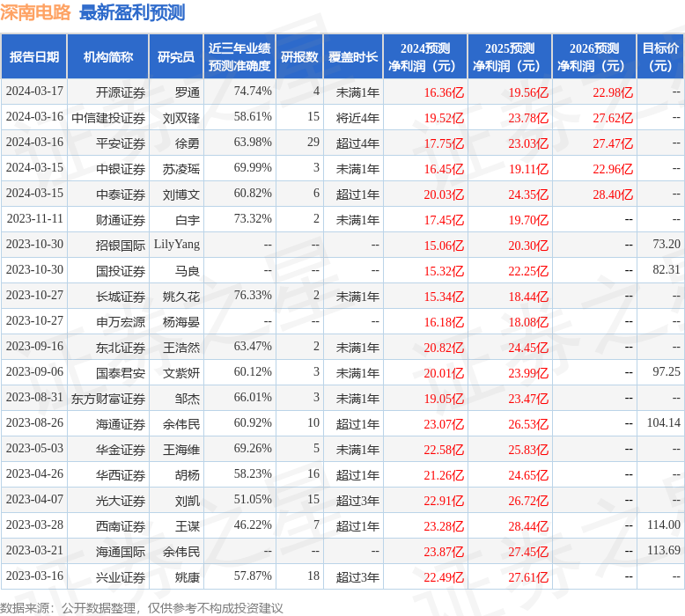This screenshot has width=685, height=616.
Task: Click the 2026 profit value 27.47亿
Action: [x=613, y=143]
